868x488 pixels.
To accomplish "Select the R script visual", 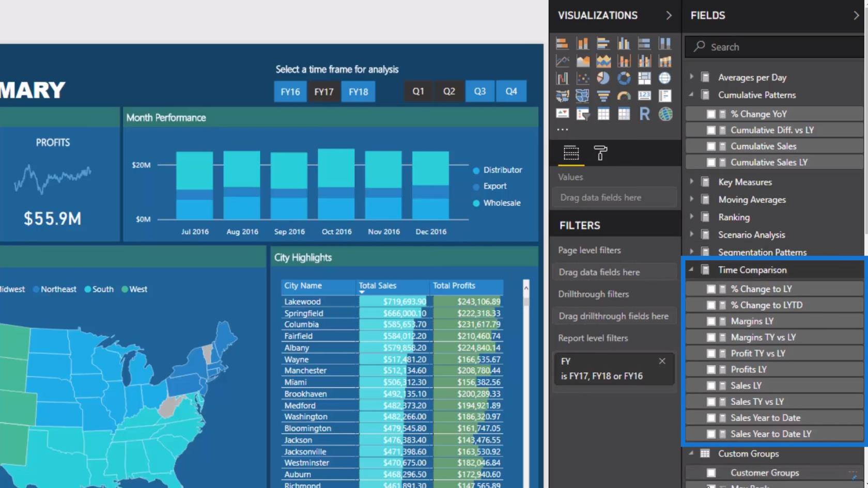I will [644, 114].
